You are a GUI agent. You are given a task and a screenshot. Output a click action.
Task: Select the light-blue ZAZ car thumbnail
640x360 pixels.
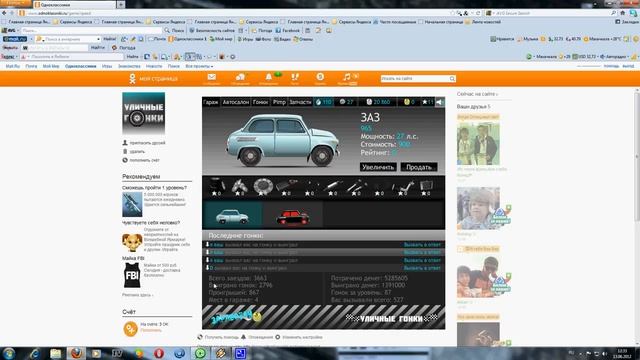pyautogui.click(x=232, y=216)
